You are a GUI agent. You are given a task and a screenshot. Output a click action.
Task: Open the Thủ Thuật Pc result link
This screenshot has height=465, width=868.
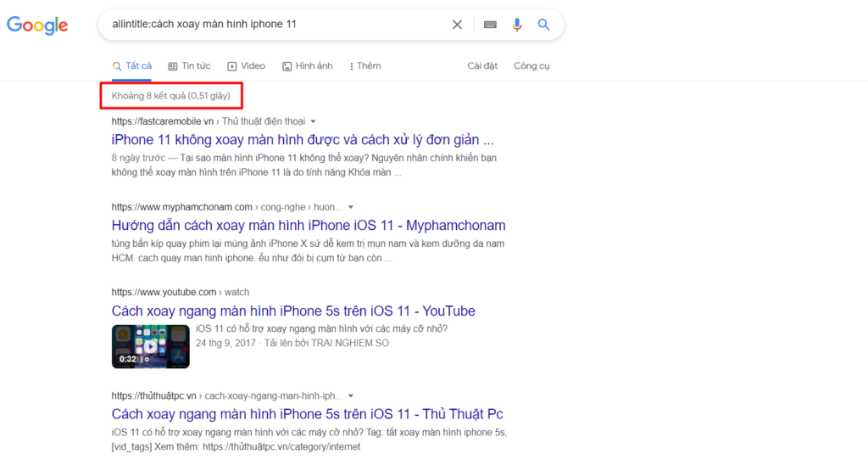coord(307,414)
